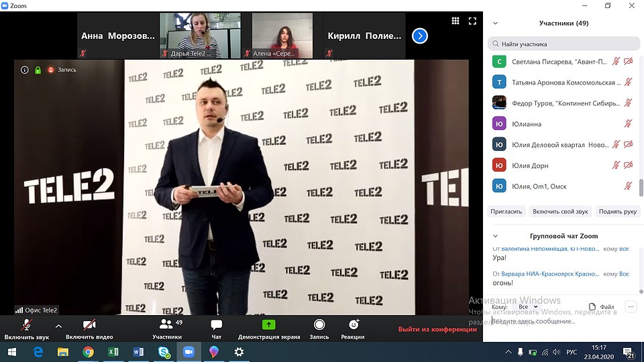Image resolution: width=644 pixels, height=362 pixels.
Task: Click the red Запись recording indicator
Action: click(62, 70)
